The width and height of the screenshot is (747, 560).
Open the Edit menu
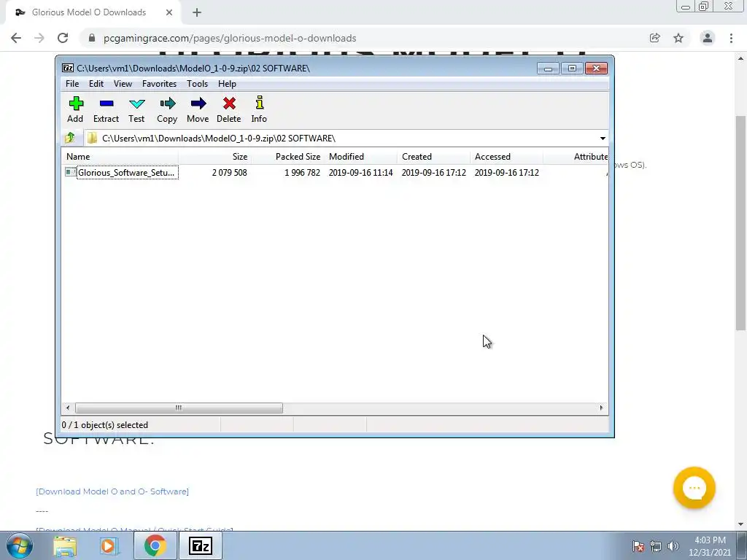[x=96, y=84]
